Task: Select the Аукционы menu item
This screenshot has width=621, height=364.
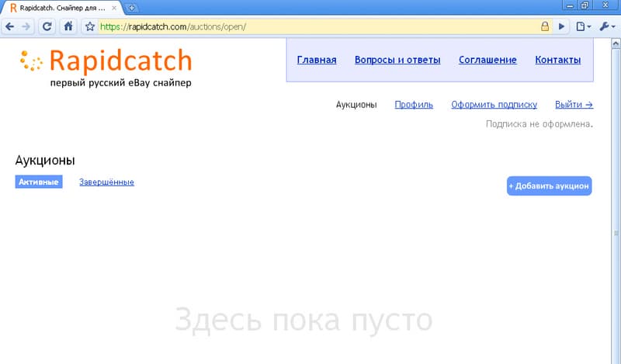Action: click(356, 105)
